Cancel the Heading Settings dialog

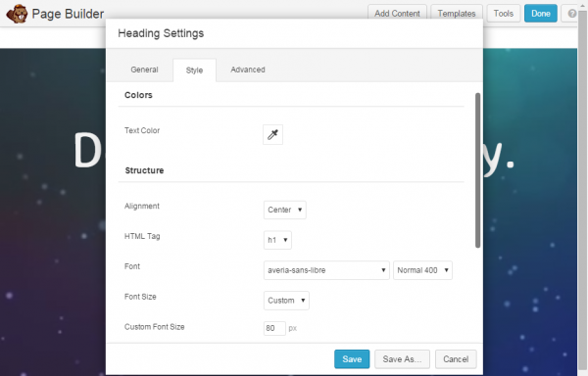click(x=456, y=359)
